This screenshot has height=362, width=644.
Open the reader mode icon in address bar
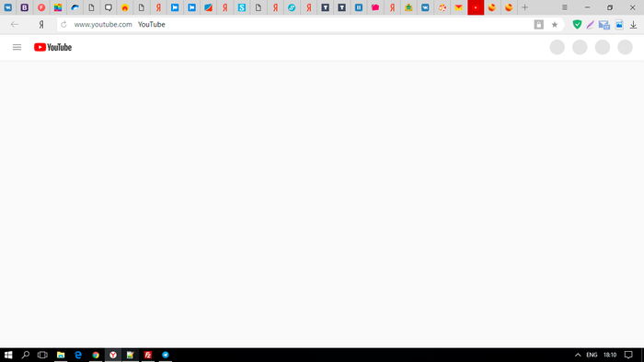[x=538, y=25]
